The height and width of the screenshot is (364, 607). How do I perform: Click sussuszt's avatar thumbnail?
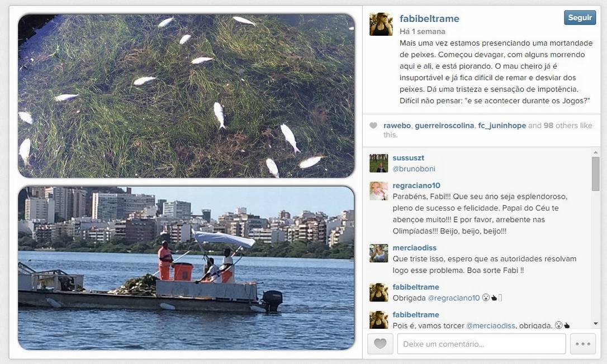click(378, 163)
